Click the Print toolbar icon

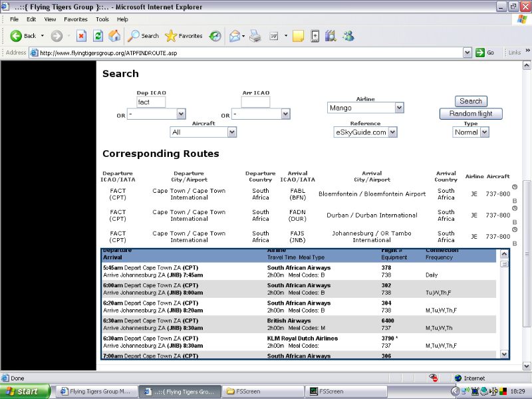(x=255, y=36)
